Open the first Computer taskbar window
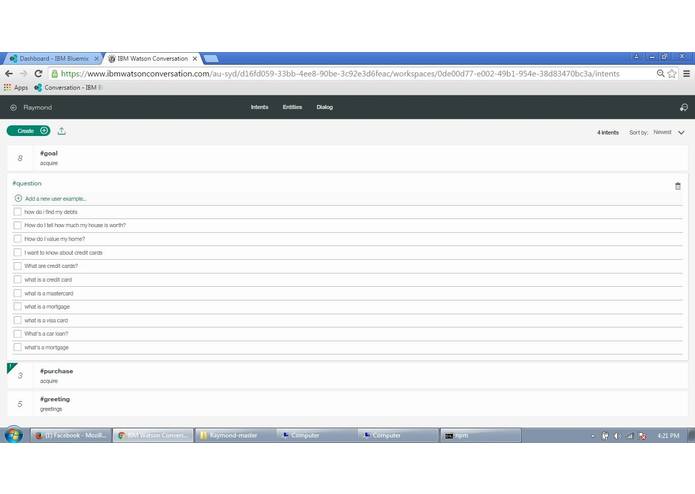Viewport: 695px width, 494px height. click(316, 436)
